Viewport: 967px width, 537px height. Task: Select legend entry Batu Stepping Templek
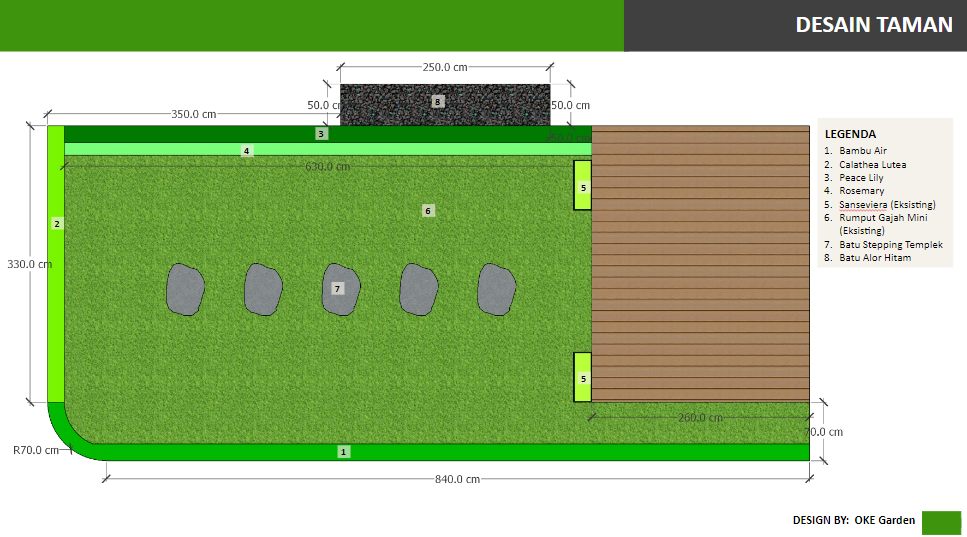[891, 245]
